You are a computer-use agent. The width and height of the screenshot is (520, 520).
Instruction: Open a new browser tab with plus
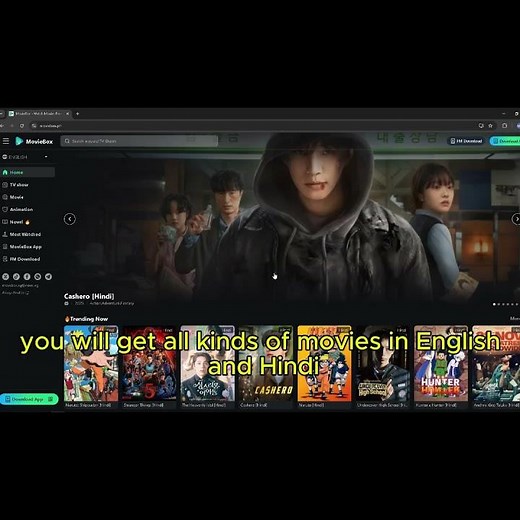[77, 114]
